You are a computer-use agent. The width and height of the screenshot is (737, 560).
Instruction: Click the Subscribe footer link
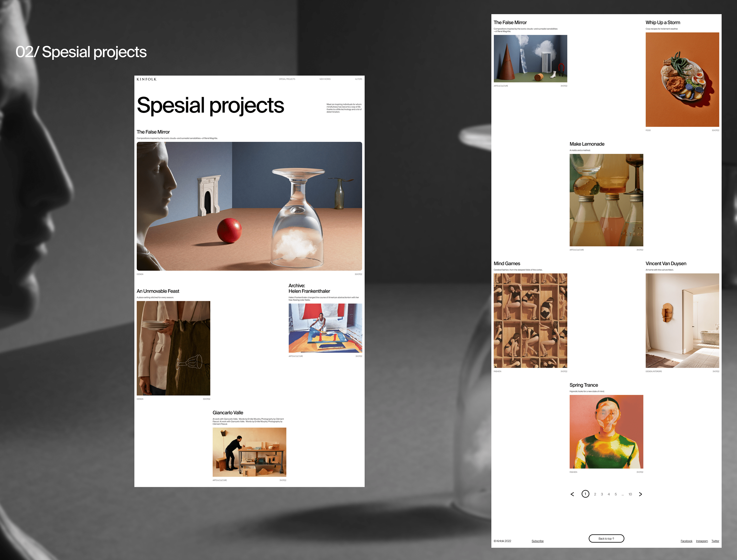click(x=537, y=541)
